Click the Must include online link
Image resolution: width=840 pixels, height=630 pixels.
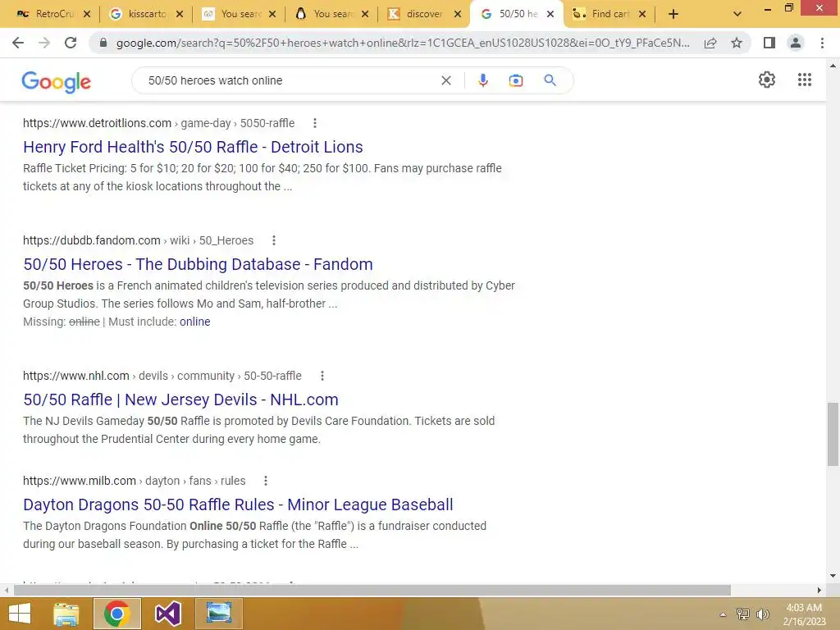pyautogui.click(x=195, y=322)
